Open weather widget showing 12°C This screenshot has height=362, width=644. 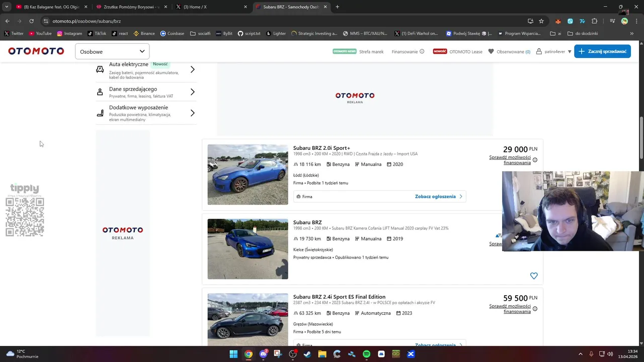[x=22, y=354]
